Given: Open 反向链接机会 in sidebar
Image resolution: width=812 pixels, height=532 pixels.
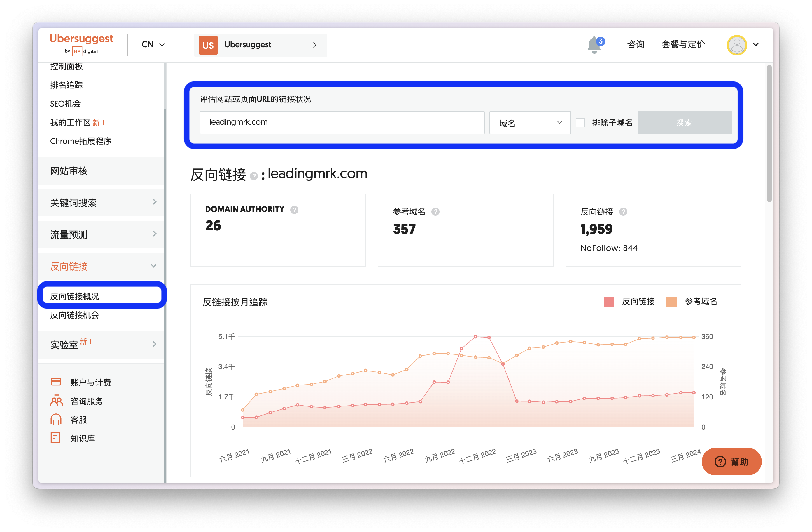Looking at the screenshot, I should click(75, 315).
